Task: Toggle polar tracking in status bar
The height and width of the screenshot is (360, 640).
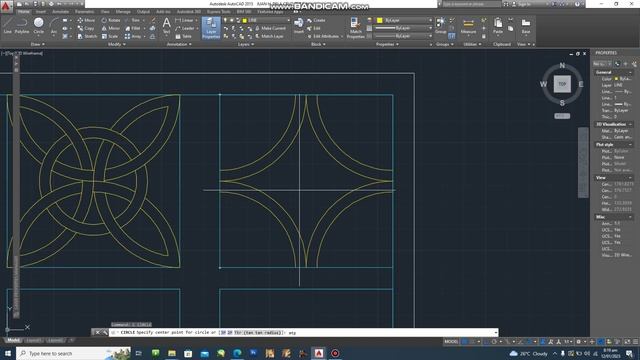Action: [x=494, y=342]
